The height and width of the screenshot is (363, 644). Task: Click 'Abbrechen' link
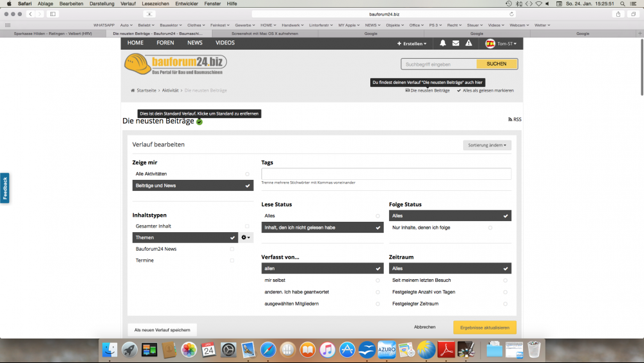[424, 328]
